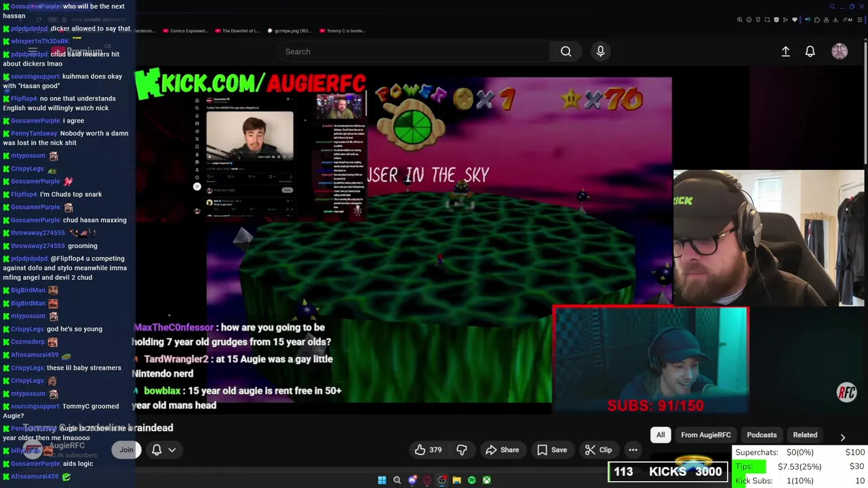Click the browser heart bookmark icon
The image size is (868, 488).
pyautogui.click(x=795, y=20)
